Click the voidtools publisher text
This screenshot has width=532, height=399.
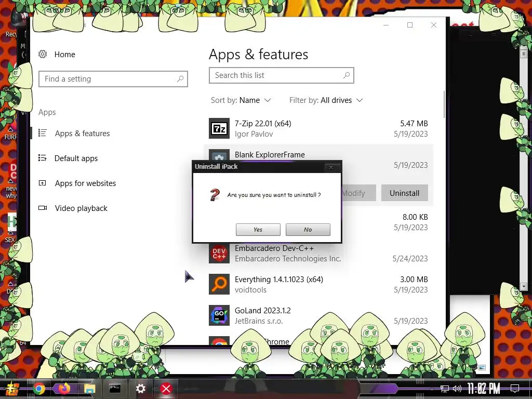coord(250,290)
